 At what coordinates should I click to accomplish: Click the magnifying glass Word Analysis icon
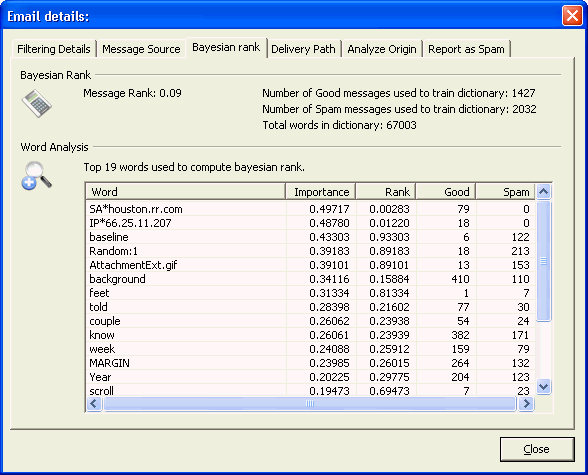(x=36, y=175)
